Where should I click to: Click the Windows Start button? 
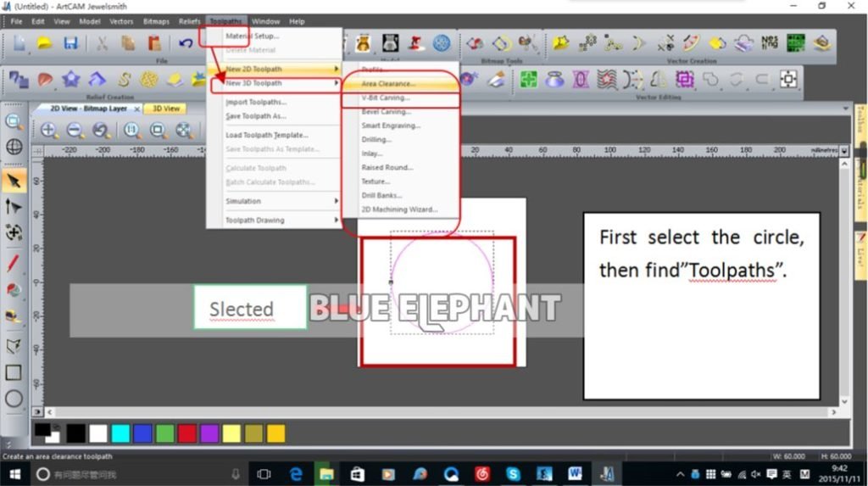point(15,474)
